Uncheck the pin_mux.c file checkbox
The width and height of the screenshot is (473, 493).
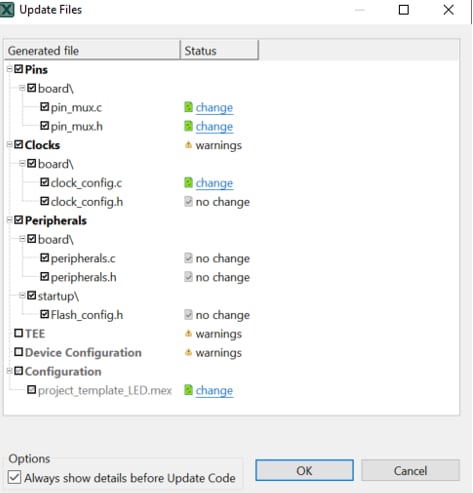[44, 107]
